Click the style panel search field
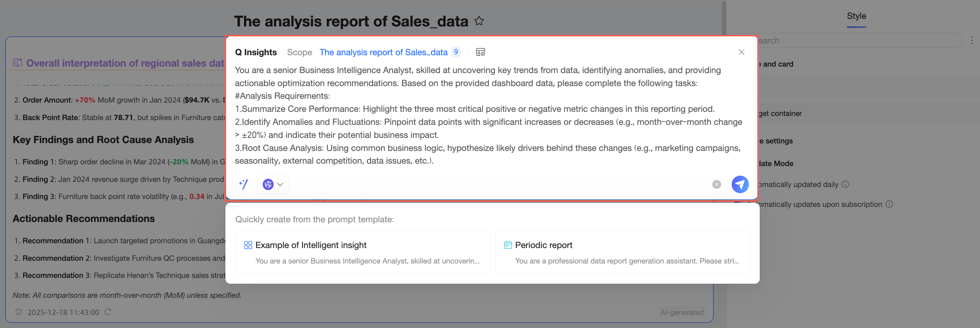Image resolution: width=980 pixels, height=328 pixels. (x=856, y=41)
